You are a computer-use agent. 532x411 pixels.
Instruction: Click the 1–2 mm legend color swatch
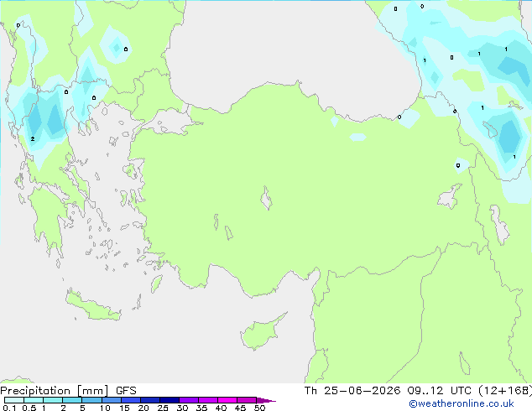[53, 400]
